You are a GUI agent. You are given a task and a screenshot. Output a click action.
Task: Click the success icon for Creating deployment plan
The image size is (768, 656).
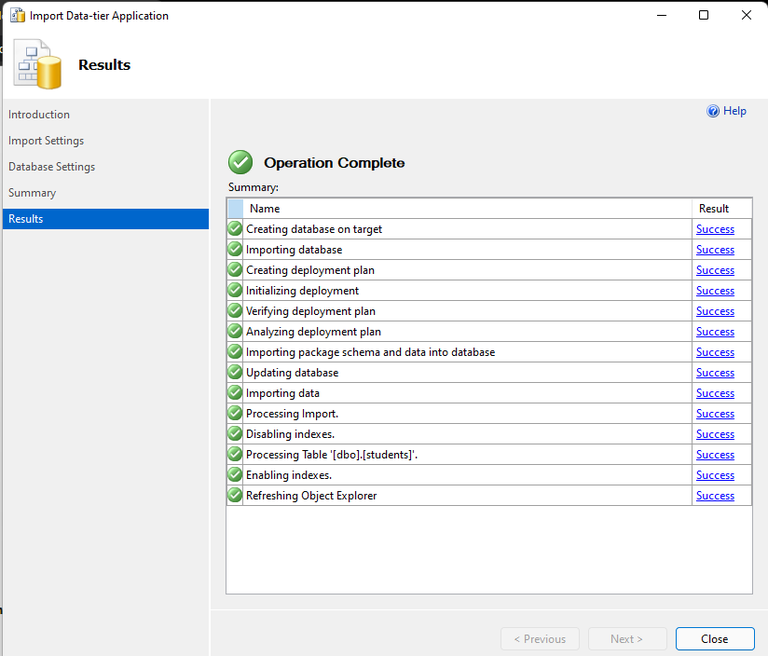[x=235, y=270]
